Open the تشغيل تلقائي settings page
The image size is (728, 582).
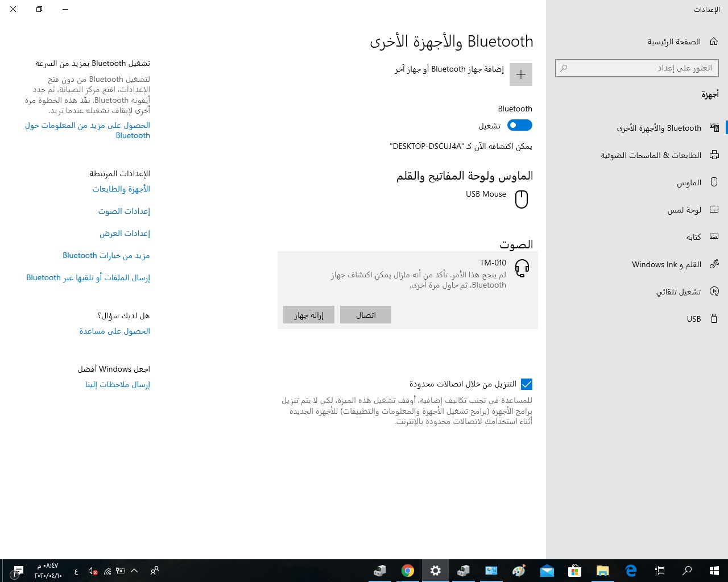[637, 292]
